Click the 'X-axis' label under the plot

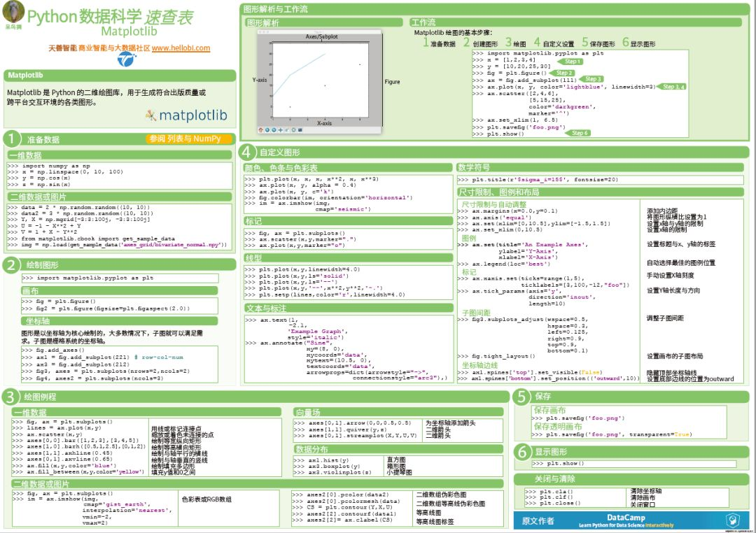pyautogui.click(x=325, y=123)
